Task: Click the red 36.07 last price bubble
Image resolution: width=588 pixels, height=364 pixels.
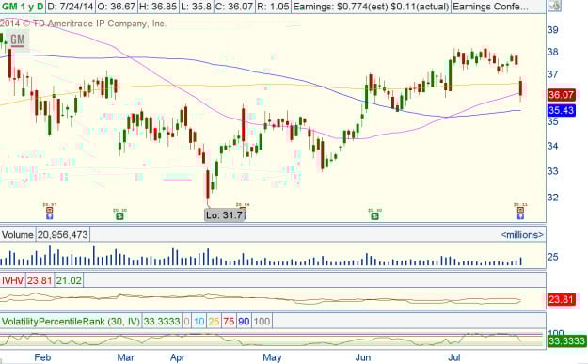Action: click(561, 95)
